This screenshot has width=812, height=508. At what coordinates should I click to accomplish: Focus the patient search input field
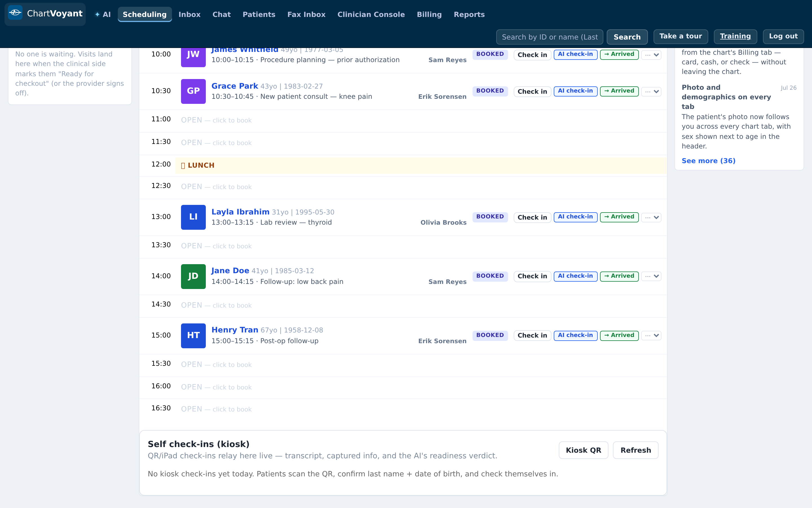coord(549,37)
